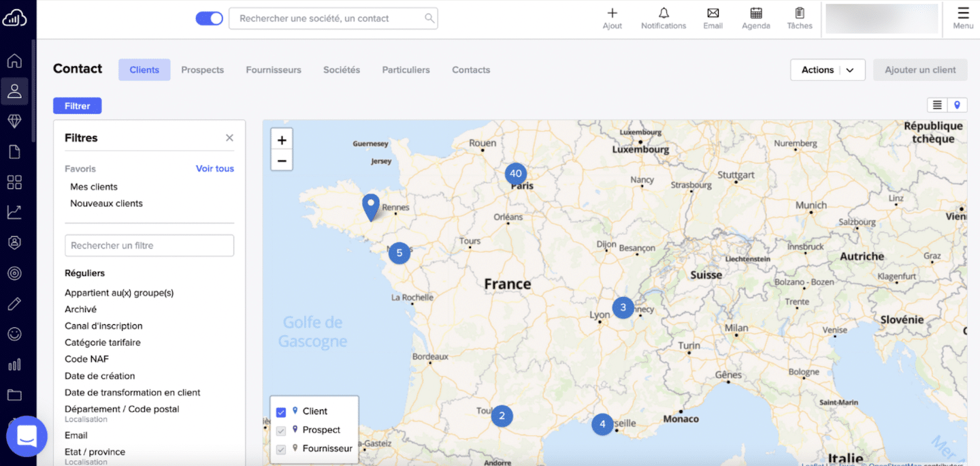Expand the Actions dropdown
The image size is (980, 466).
point(827,70)
